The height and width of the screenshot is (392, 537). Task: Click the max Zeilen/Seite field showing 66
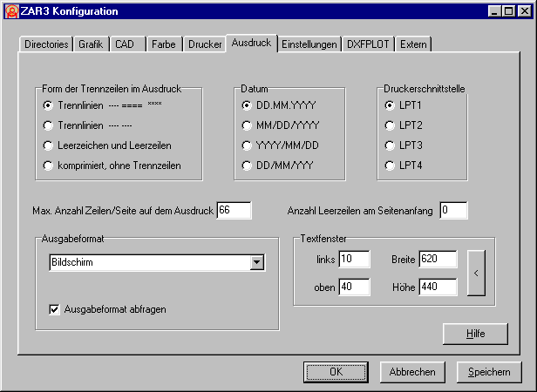(x=234, y=210)
